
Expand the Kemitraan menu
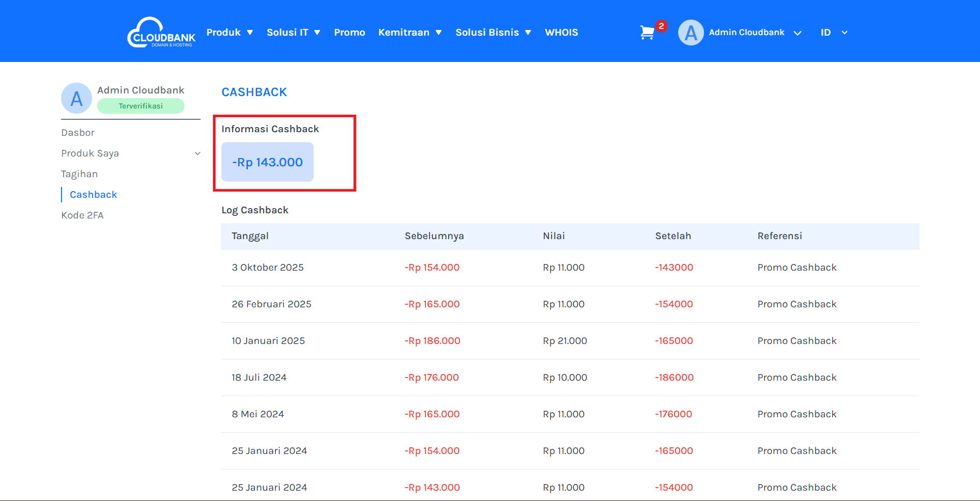coord(409,33)
